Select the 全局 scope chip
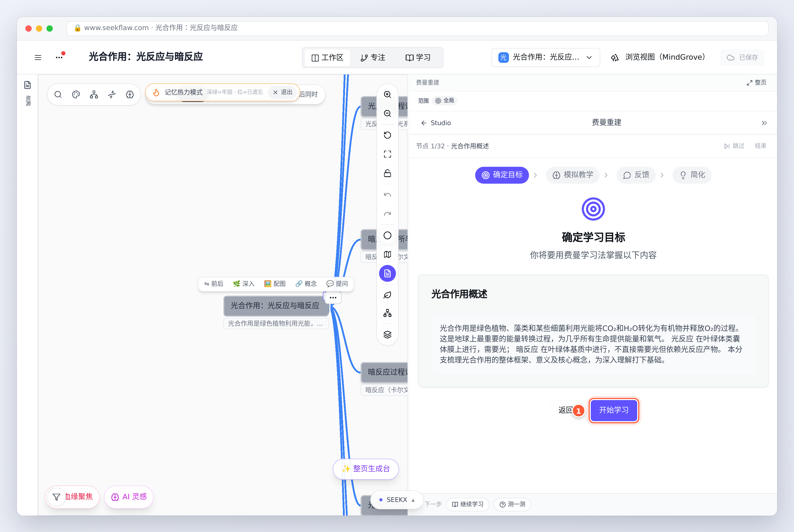This screenshot has width=794, height=532. click(445, 101)
